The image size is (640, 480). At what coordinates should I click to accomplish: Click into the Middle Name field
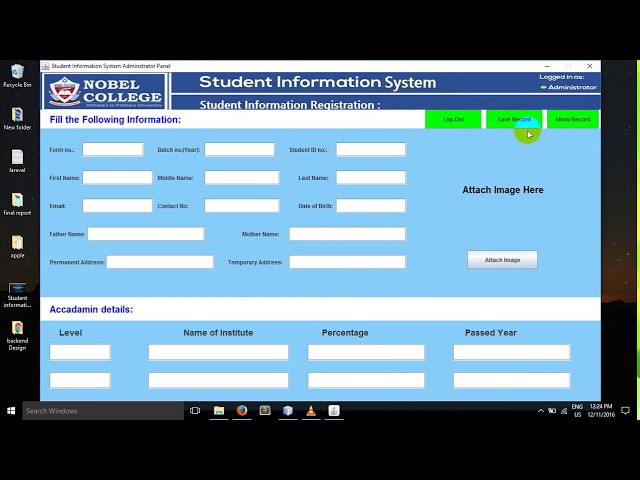coord(242,178)
